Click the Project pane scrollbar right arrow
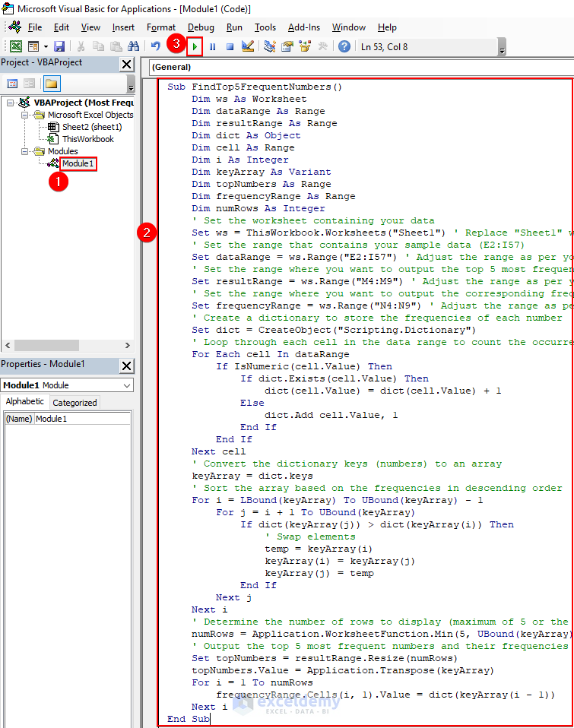The width and height of the screenshot is (574, 728). (128, 346)
